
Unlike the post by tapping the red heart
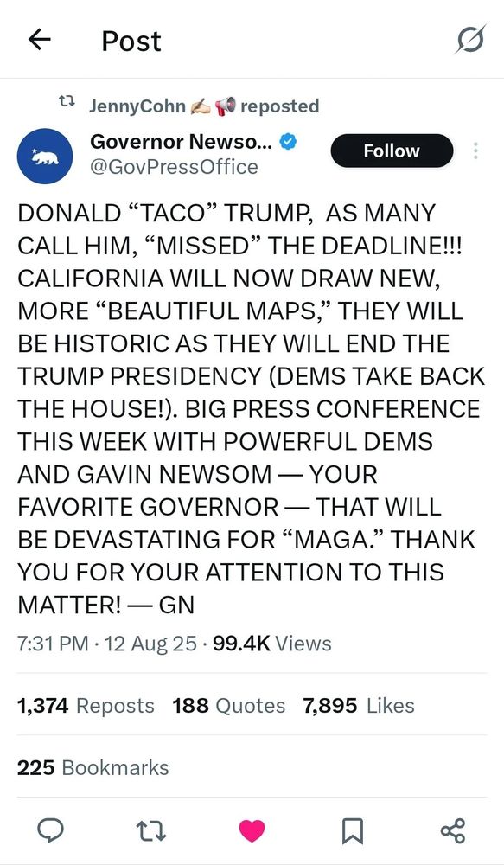click(251, 830)
